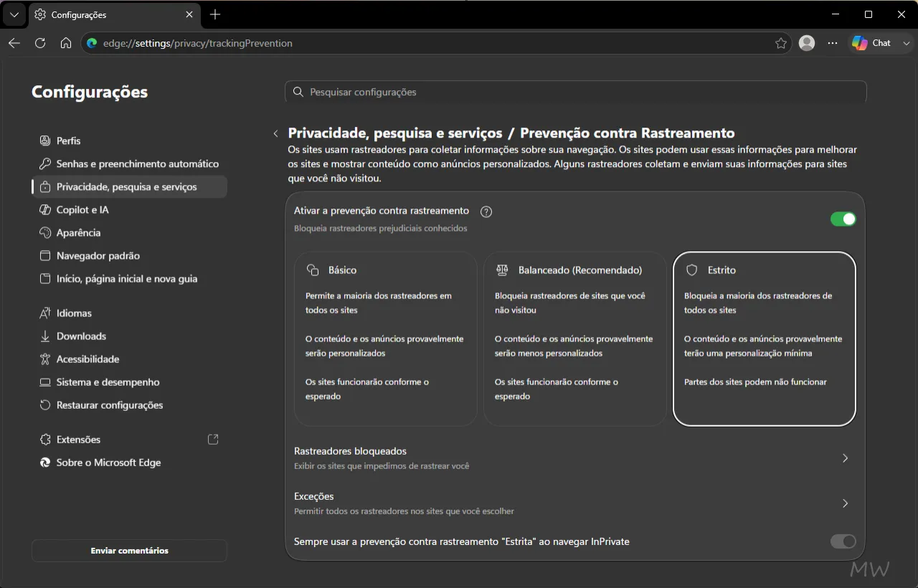Click the Downloads arrow icon
918x588 pixels.
45,336
